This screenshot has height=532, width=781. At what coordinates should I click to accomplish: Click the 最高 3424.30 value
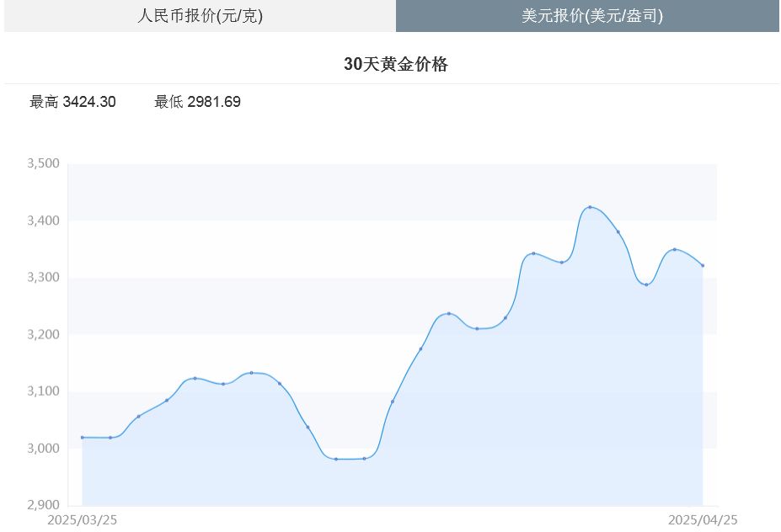[x=72, y=102]
